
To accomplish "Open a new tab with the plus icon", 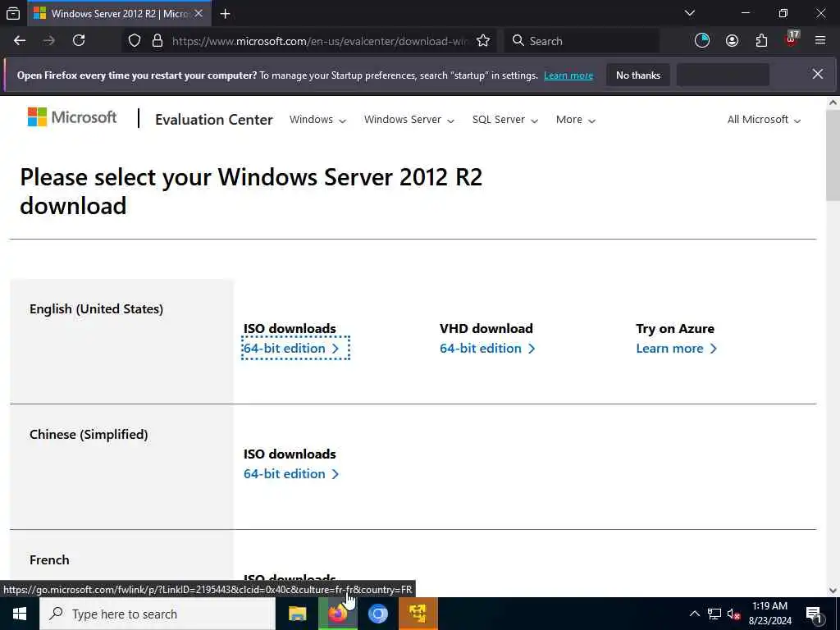I will click(x=226, y=13).
